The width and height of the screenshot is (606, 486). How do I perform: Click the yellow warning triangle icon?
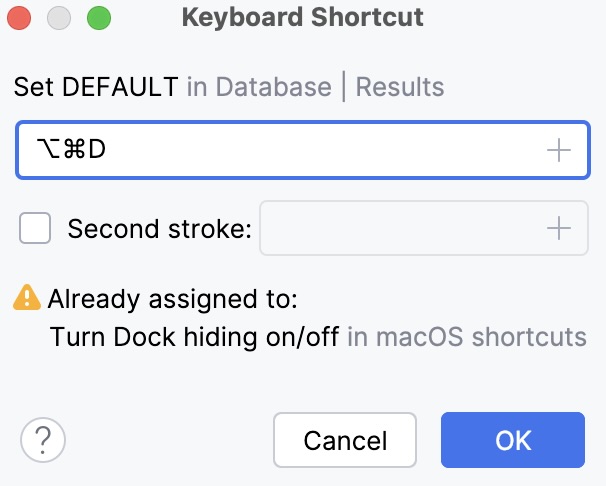tap(27, 297)
